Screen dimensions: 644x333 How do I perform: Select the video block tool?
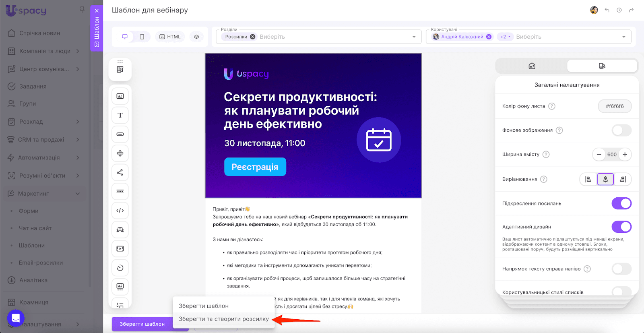coord(120,248)
